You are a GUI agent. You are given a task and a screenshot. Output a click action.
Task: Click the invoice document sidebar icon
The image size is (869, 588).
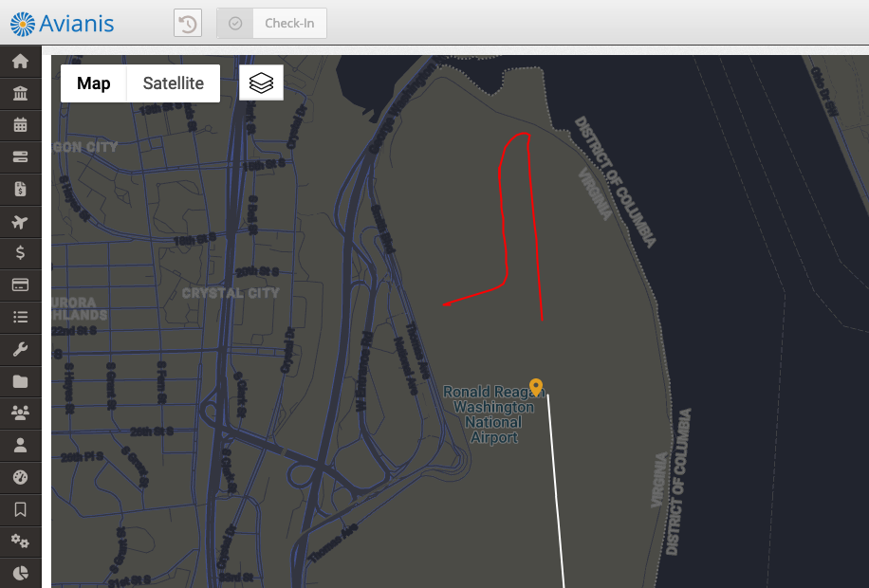[21, 189]
